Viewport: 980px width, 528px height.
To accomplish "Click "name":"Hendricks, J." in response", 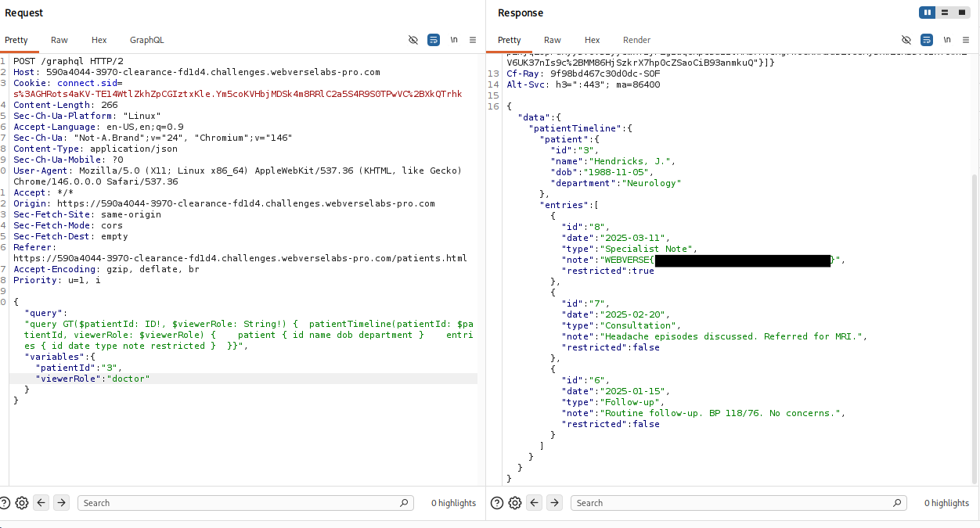I will [613, 161].
